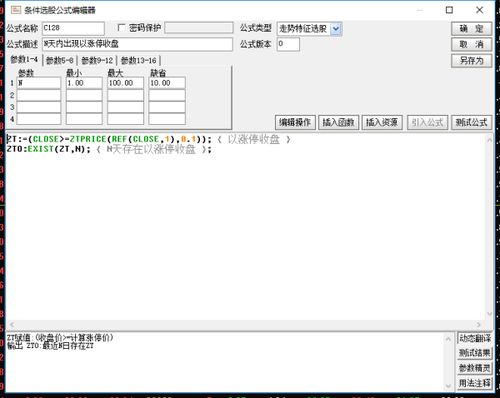This screenshot has height=398, width=500.
Task: Switch to the 参数9-12 tab
Action: pos(97,60)
